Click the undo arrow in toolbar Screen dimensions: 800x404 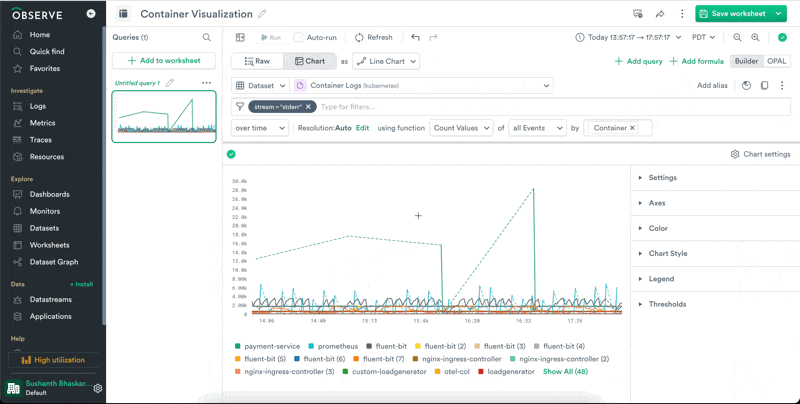point(415,37)
